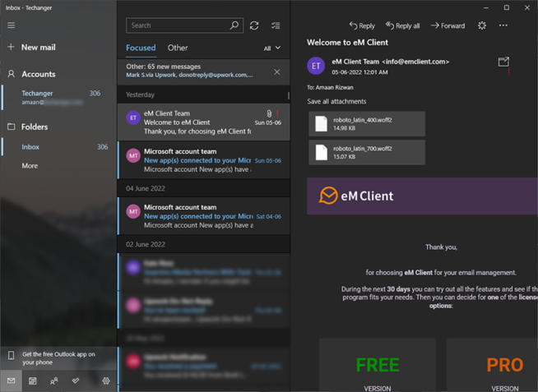Open Microsoft account team email Sun 05-06
The width and height of the screenshot is (538, 392).
(204, 160)
